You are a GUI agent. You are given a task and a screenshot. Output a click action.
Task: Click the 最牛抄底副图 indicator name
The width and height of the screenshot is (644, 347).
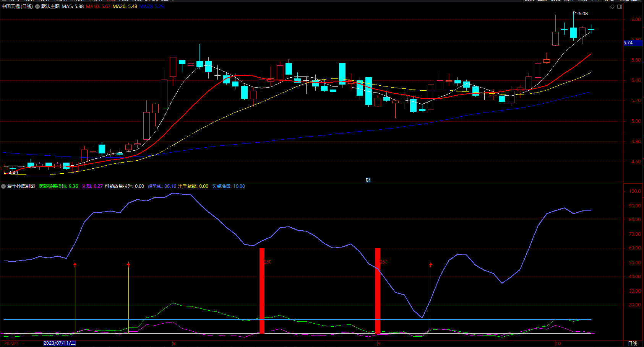[21, 186]
